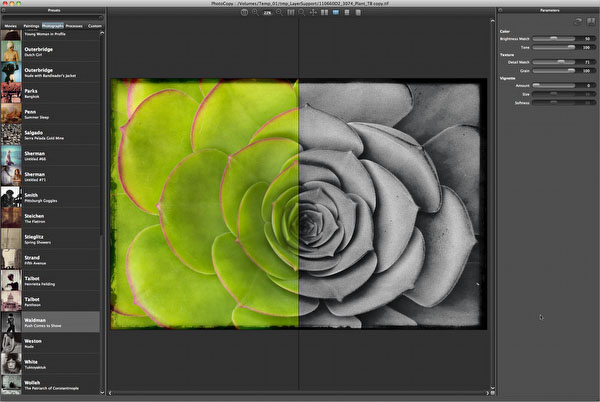Click the 1:1 actual size zoom icon
Image resolution: width=600 pixels, height=402 pixels.
coord(244,13)
